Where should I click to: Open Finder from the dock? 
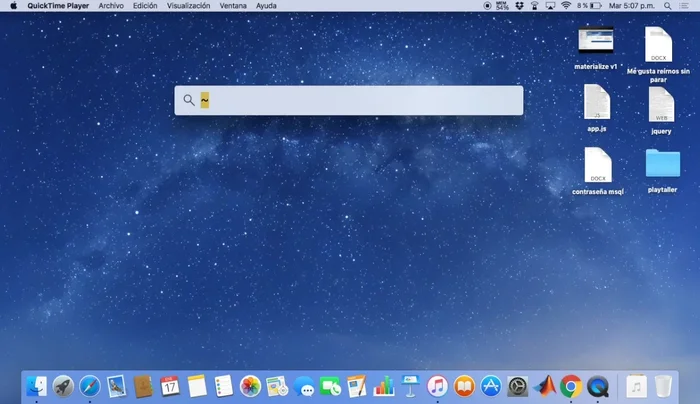coord(36,385)
